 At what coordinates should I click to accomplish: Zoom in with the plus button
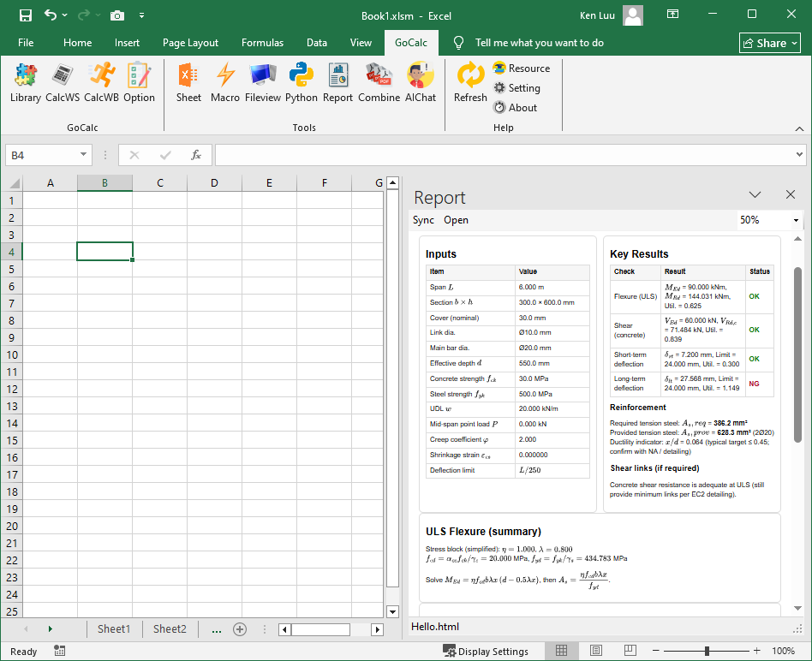pos(756,651)
